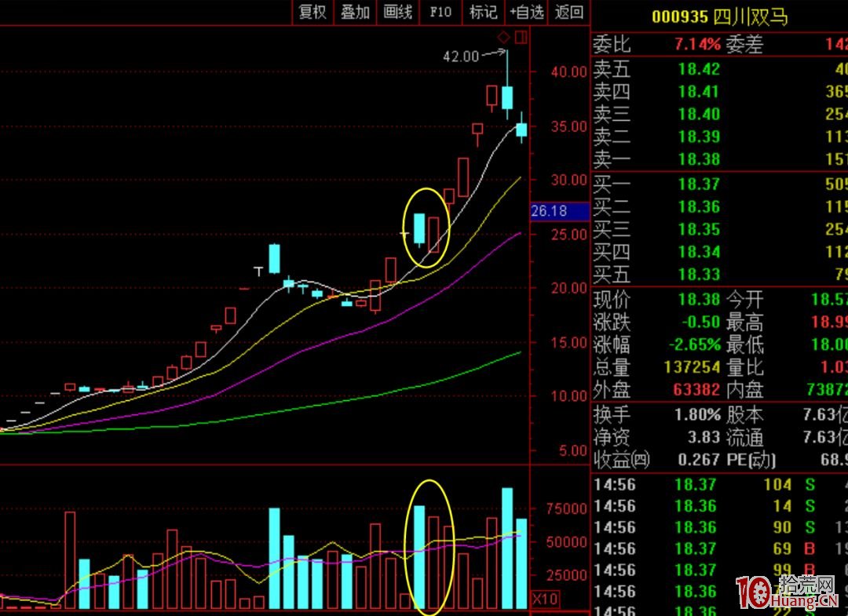Select the 买一 bid price 18.37
The width and height of the screenshot is (848, 616).
coord(699,184)
